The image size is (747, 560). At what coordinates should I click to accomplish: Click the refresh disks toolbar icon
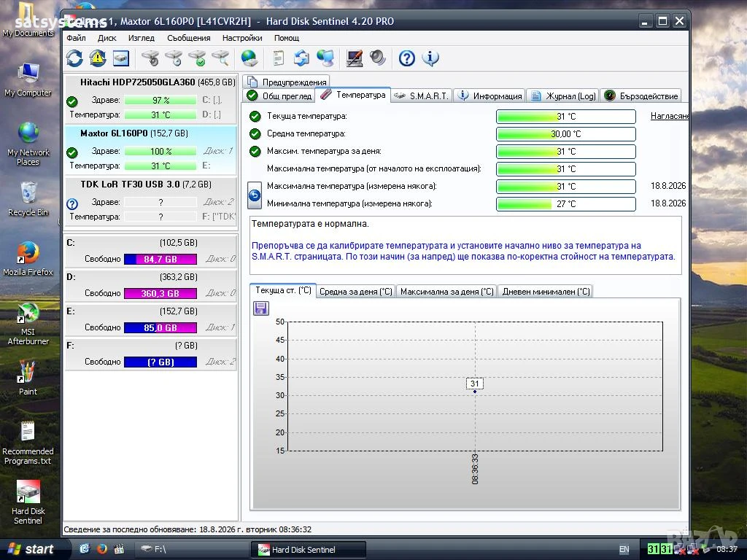[74, 58]
